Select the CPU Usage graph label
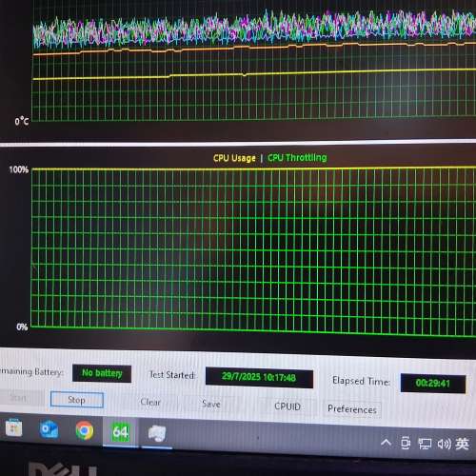The height and width of the screenshot is (476, 476). coord(234,158)
